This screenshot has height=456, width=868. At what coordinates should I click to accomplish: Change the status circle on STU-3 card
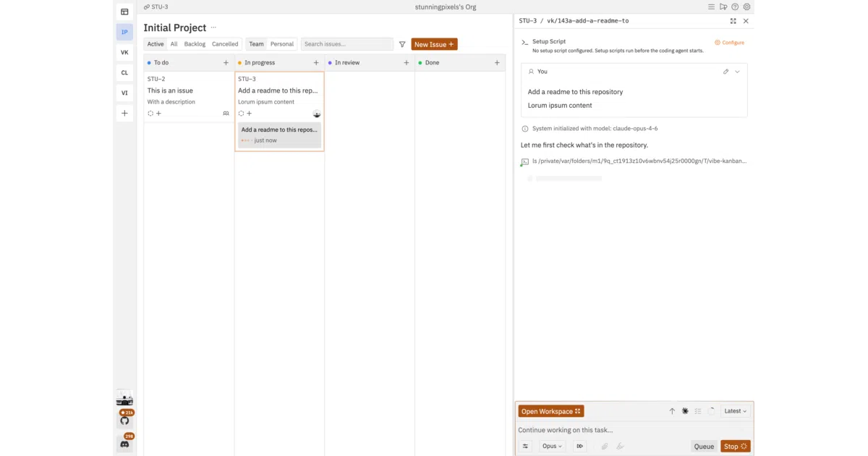(x=241, y=114)
